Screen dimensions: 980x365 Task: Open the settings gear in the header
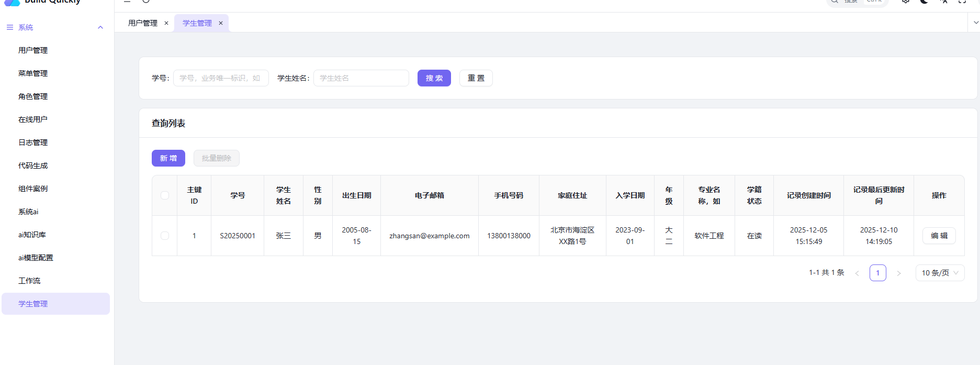click(906, 2)
